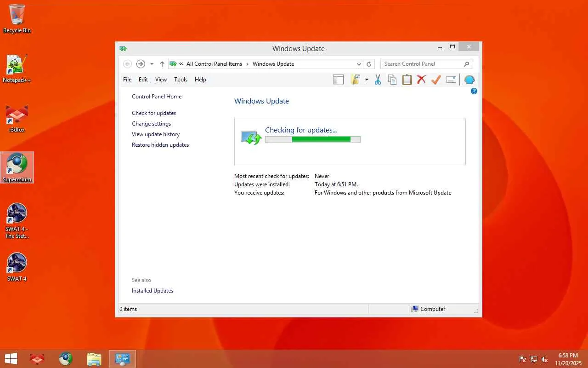Open the Edit menu

pos(143,80)
